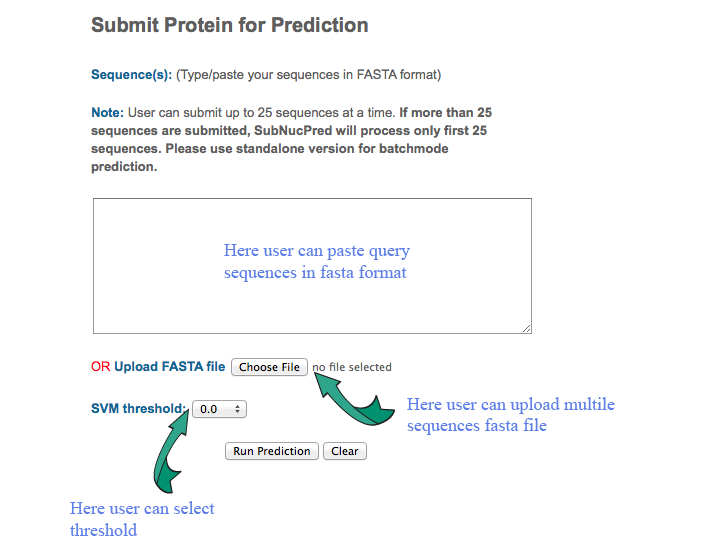Click the Run Prediction button
The width and height of the screenshot is (702, 542).
pyautogui.click(x=272, y=451)
